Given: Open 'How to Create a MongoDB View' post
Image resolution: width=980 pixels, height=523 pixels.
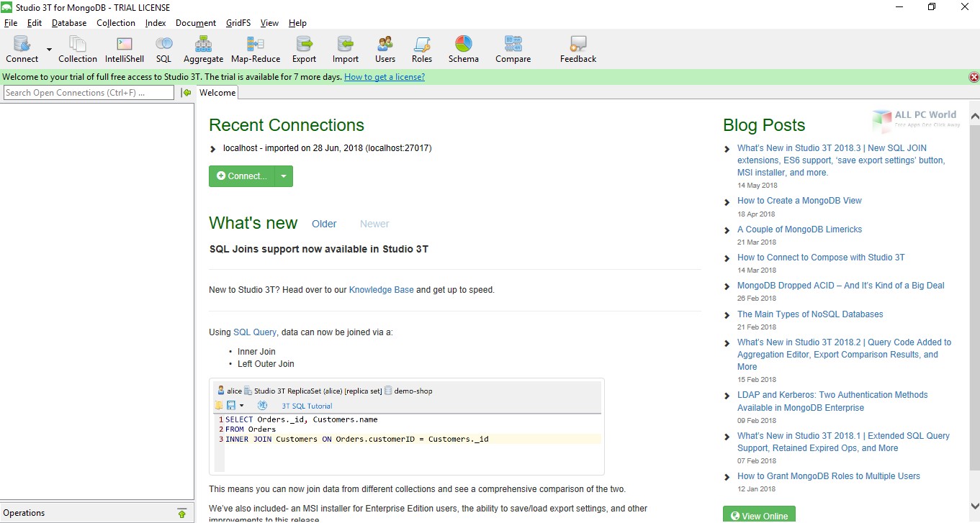Looking at the screenshot, I should (x=799, y=201).
